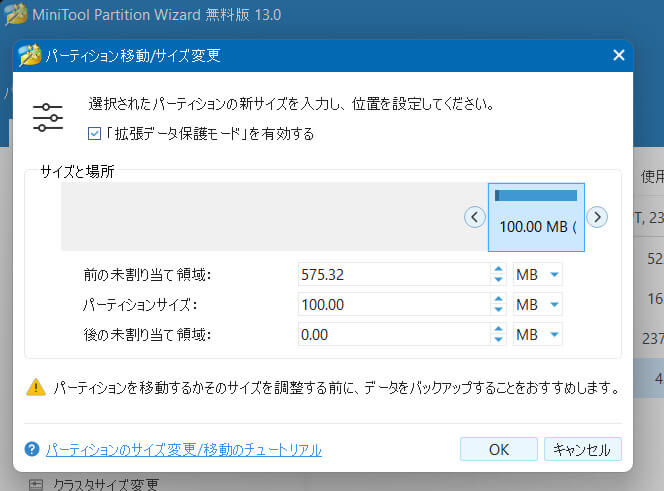Click the backup warning message text

[337, 387]
